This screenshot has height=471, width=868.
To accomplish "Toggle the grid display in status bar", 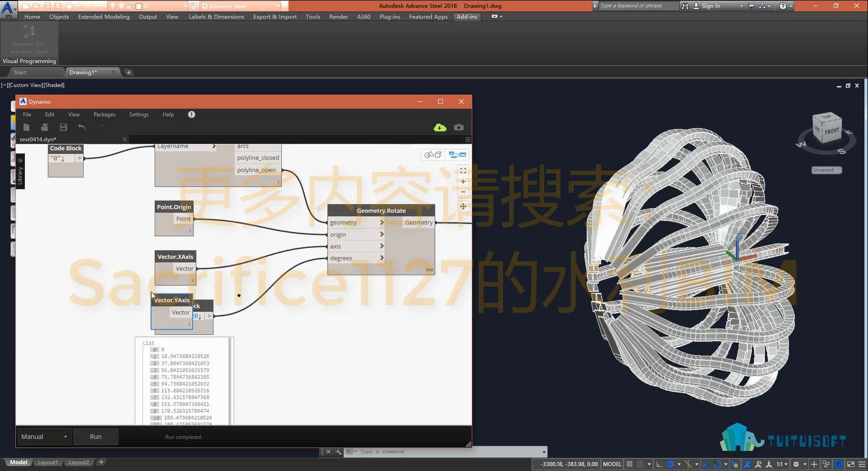I will coord(630,464).
